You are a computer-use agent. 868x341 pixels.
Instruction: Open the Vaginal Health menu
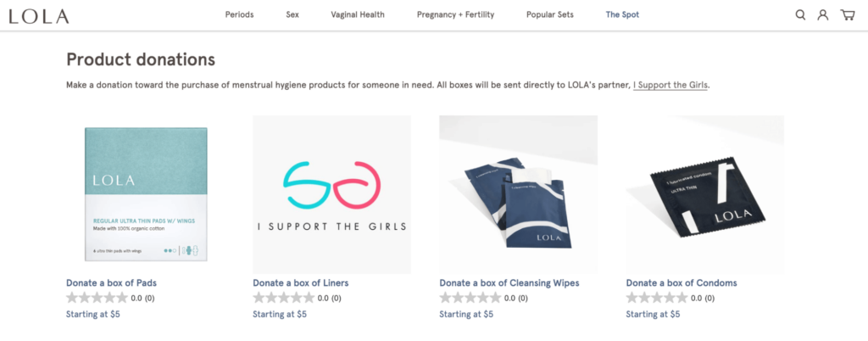coord(357,15)
